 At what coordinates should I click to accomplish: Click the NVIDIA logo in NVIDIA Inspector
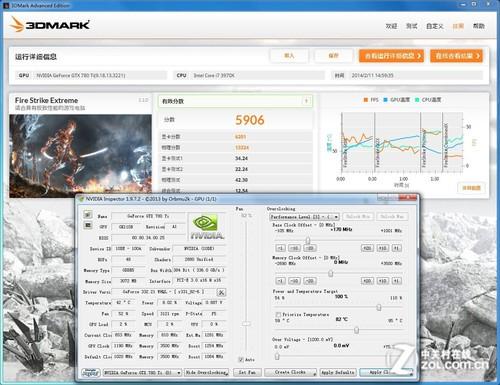click(x=207, y=227)
